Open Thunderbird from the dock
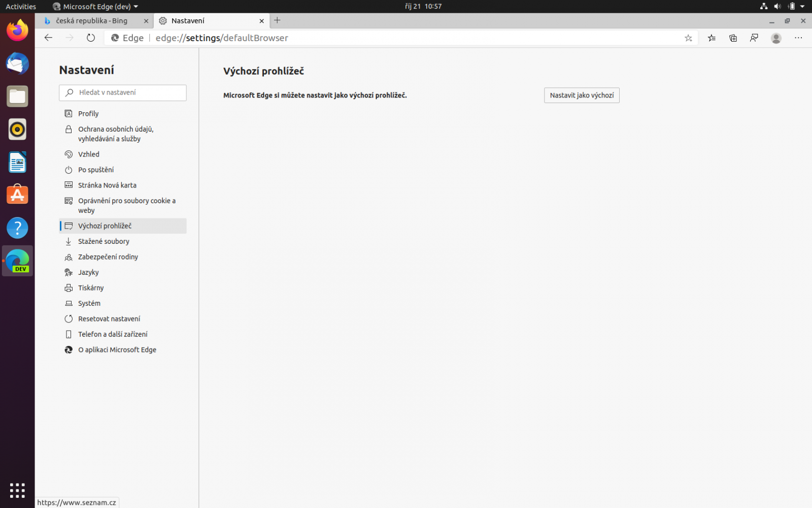This screenshot has width=812, height=508. (17, 63)
